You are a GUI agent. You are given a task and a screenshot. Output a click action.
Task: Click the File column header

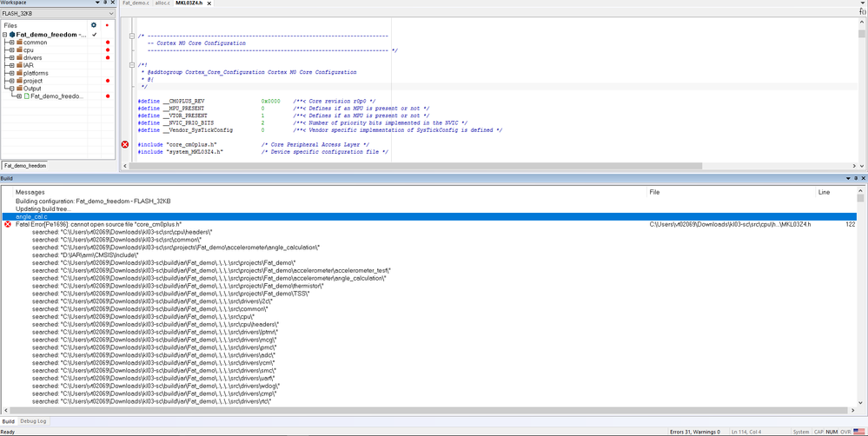(x=655, y=192)
